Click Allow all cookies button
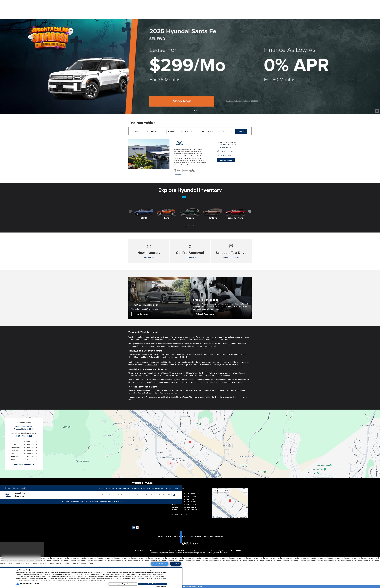This screenshot has width=380, height=588. [152, 584]
